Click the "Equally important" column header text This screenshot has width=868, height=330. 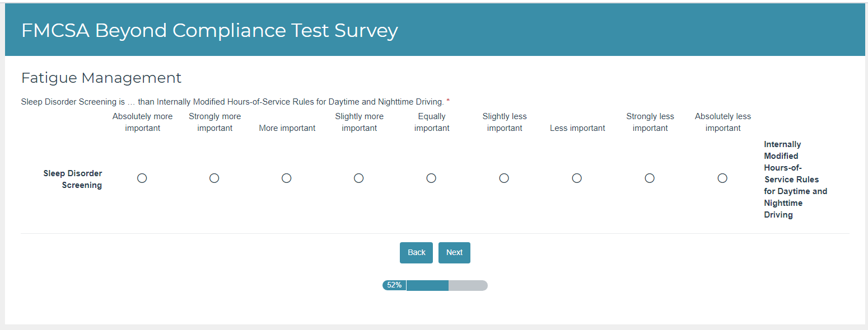[x=432, y=122]
